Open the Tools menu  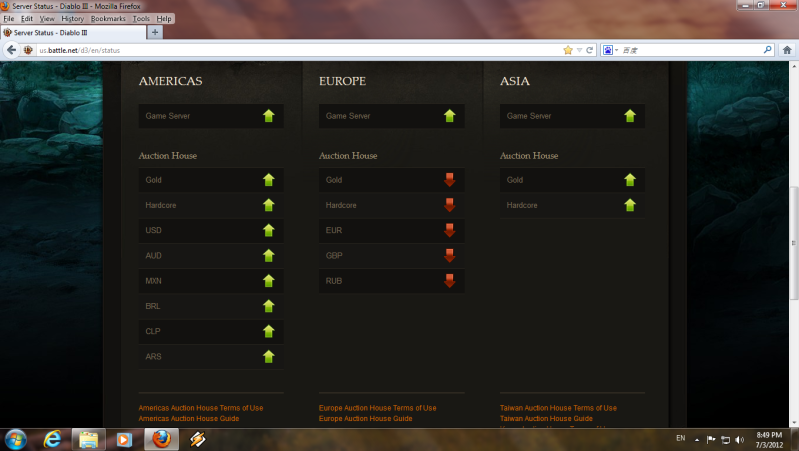[x=141, y=19]
